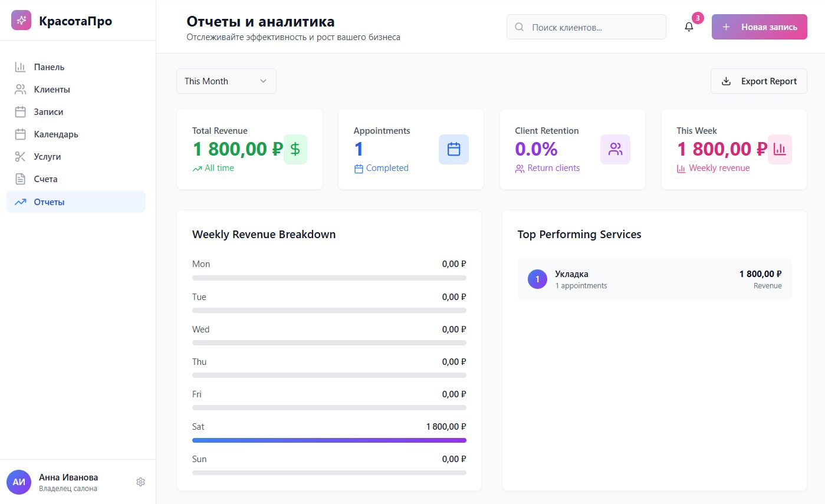The height and width of the screenshot is (504, 825).
Task: Click the Sat revenue progress bar
Action: (x=329, y=440)
